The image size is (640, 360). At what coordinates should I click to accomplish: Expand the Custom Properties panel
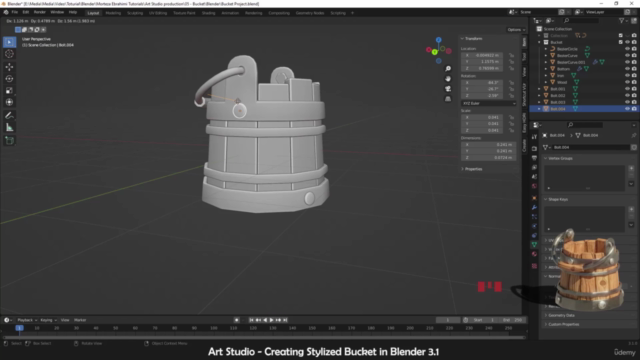point(563,324)
